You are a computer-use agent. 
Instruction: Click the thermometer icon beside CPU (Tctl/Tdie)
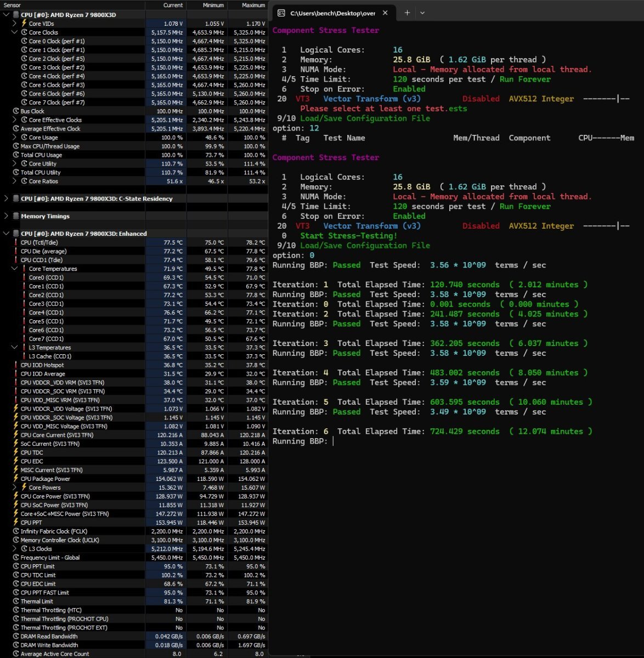click(x=16, y=242)
